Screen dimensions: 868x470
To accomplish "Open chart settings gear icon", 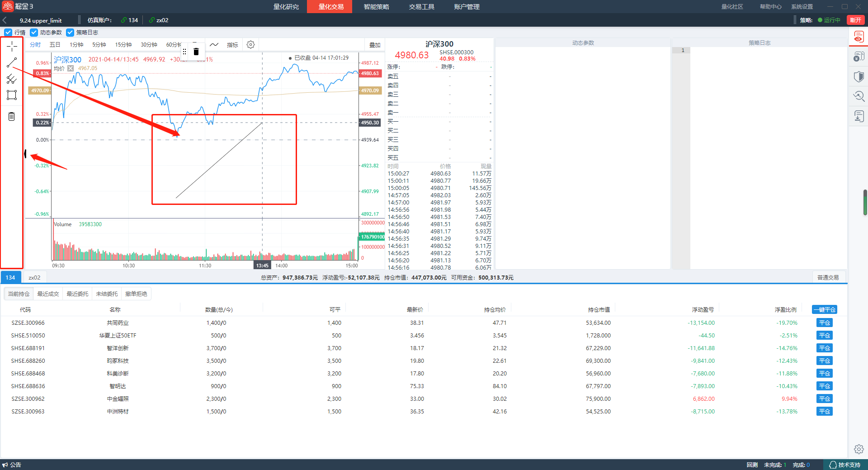I will click(x=251, y=45).
